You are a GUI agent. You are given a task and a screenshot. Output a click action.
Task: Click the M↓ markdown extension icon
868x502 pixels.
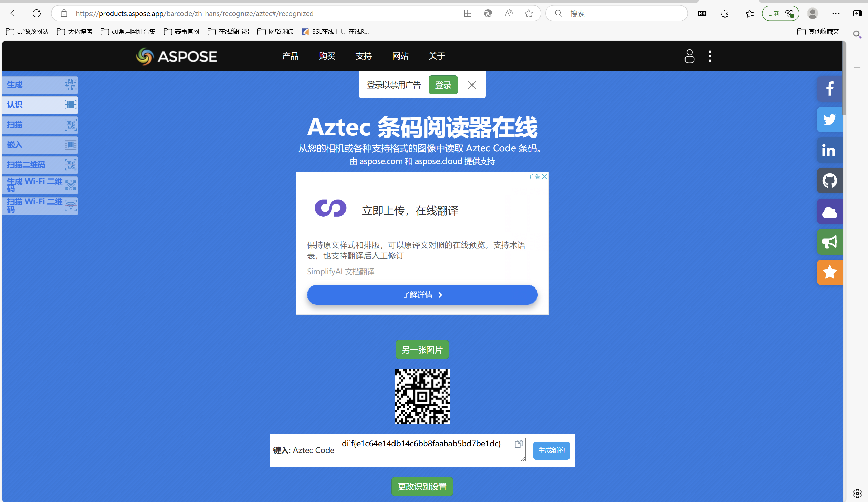(x=702, y=14)
